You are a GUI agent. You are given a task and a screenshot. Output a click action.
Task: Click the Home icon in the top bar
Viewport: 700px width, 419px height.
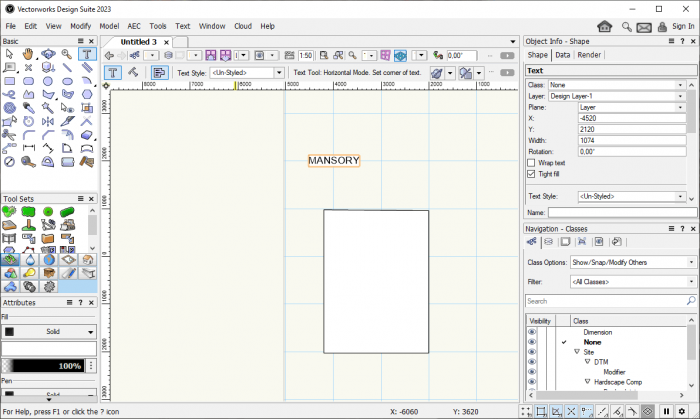click(605, 26)
